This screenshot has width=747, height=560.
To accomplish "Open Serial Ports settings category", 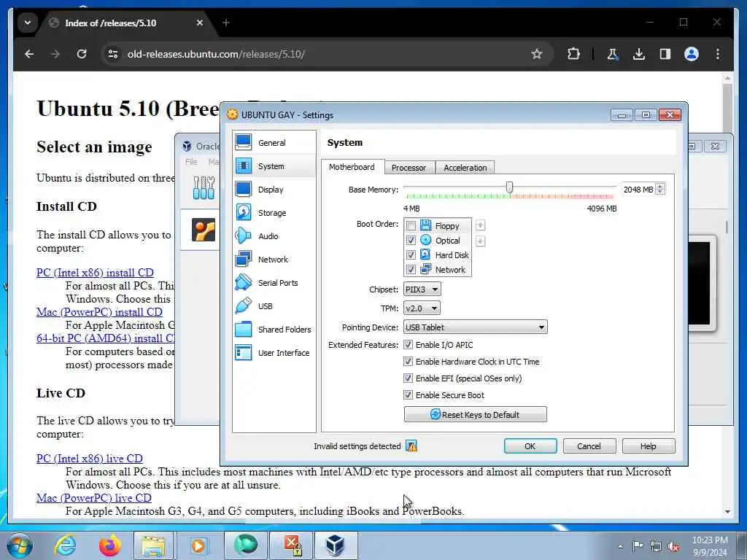I will 274,282.
